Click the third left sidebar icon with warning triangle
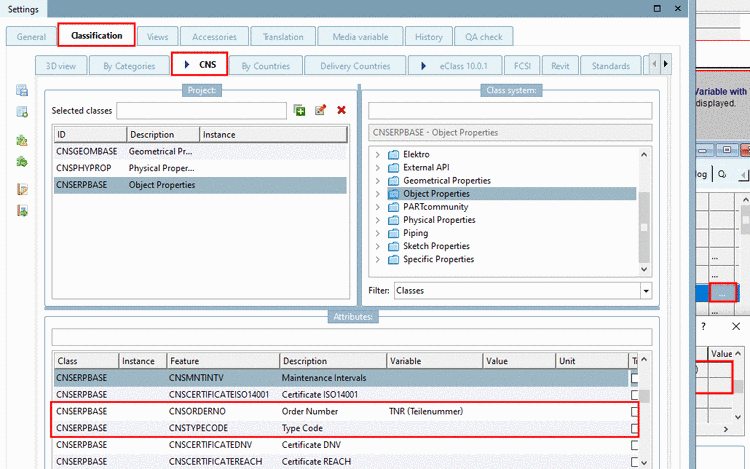The width and height of the screenshot is (750, 469). coord(22,141)
